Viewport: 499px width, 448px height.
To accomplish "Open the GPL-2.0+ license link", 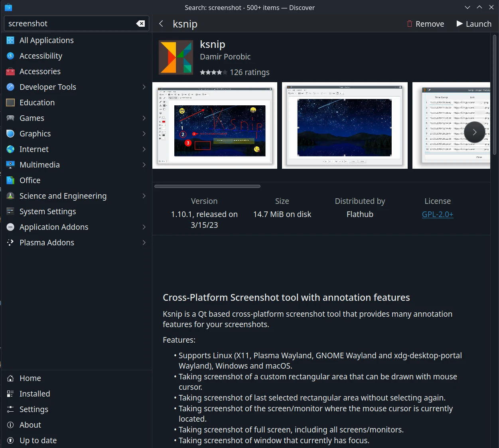I will pyautogui.click(x=438, y=214).
